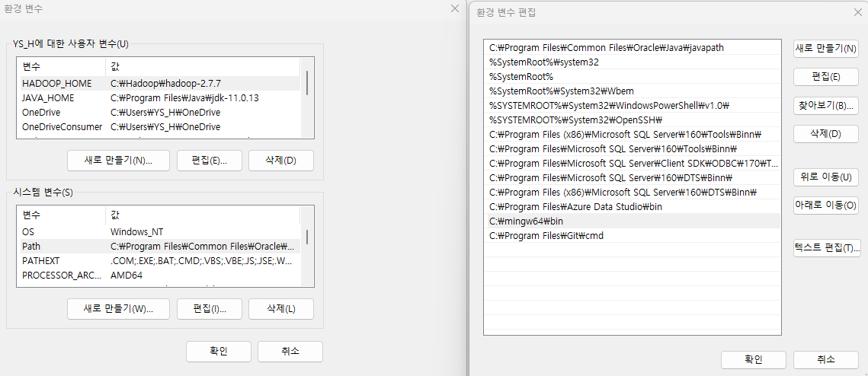868x376 pixels.
Task: Click 새로 만들기(N) in the path edit dialog
Action: coord(825,48)
